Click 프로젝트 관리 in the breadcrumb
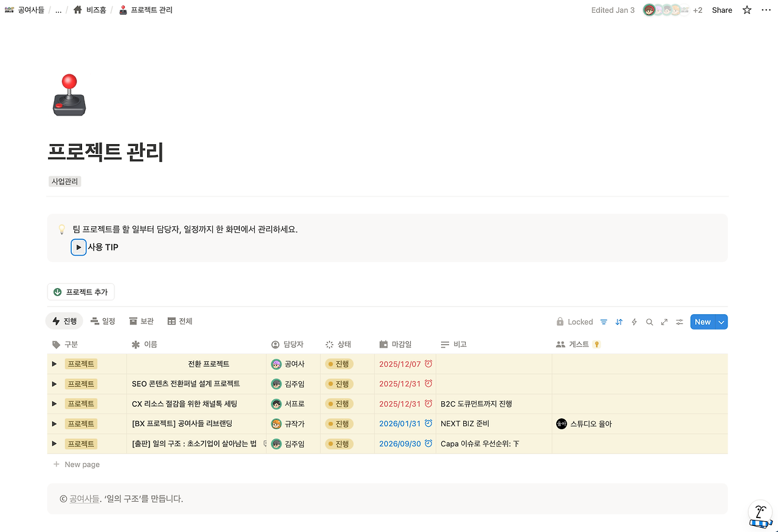The width and height of the screenshot is (778, 532). [x=146, y=10]
